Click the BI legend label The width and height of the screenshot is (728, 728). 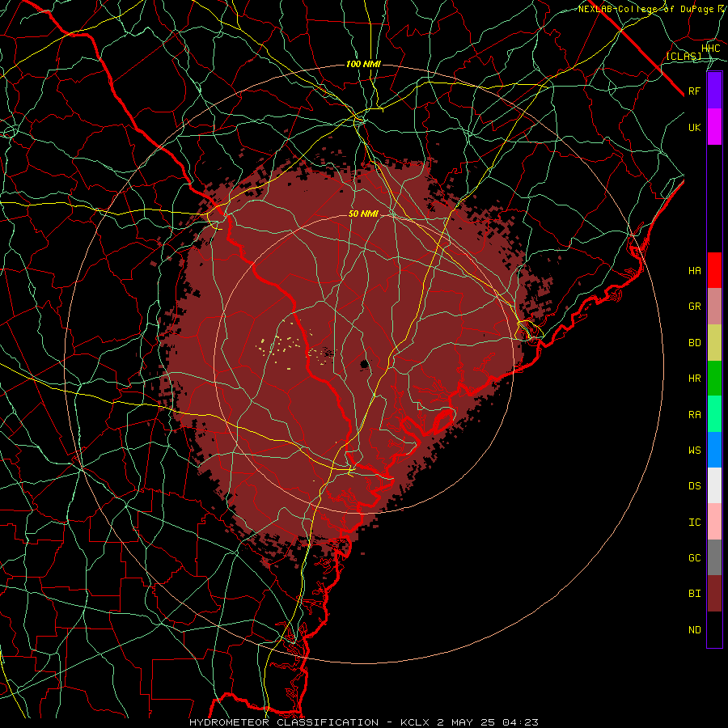pyautogui.click(x=694, y=594)
